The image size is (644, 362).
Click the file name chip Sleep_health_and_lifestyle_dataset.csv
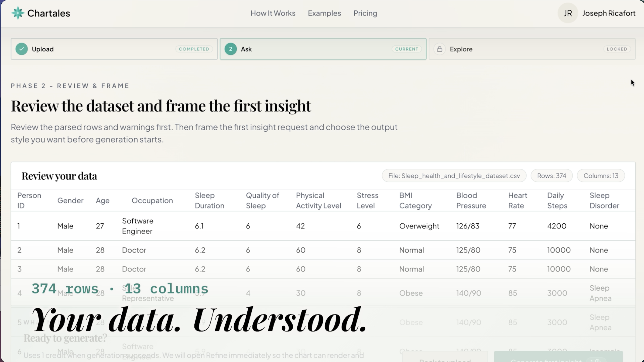[x=454, y=176]
